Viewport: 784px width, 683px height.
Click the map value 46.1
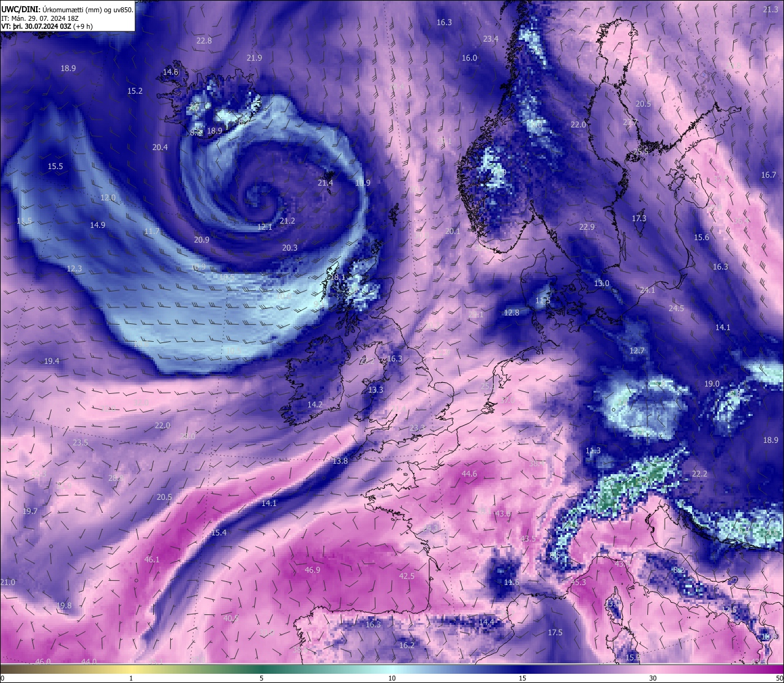(x=152, y=560)
